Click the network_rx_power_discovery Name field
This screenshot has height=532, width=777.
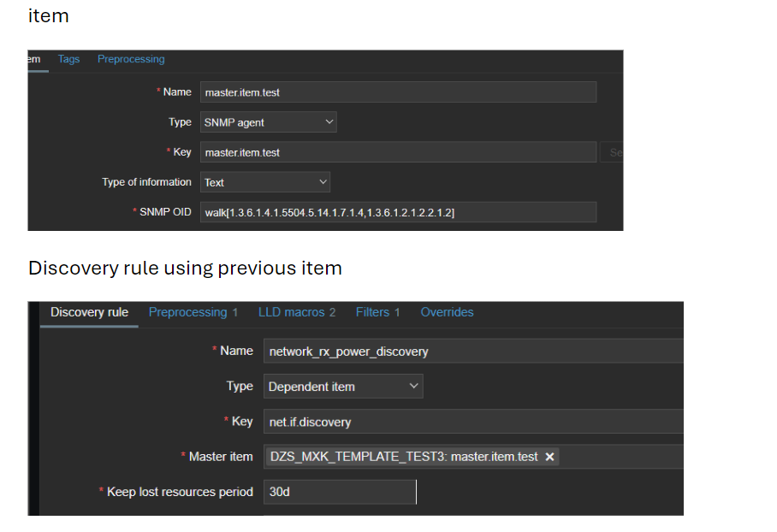(x=472, y=351)
